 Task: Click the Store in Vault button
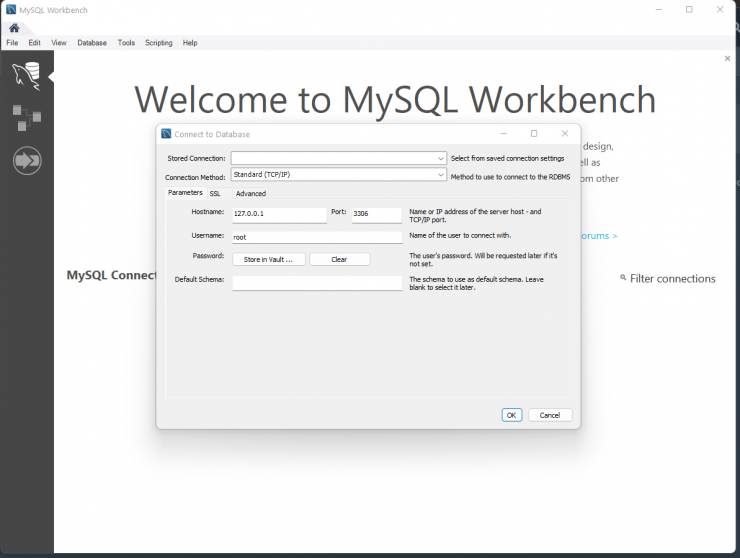269,259
